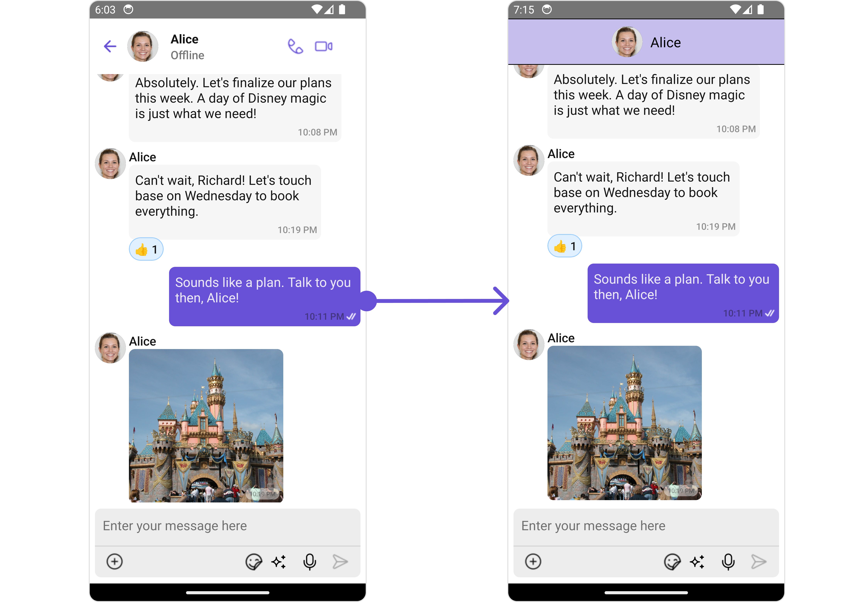Tap Alice's avatar beside "Can't wait" message, left phone
868x602 pixels.
[110, 164]
